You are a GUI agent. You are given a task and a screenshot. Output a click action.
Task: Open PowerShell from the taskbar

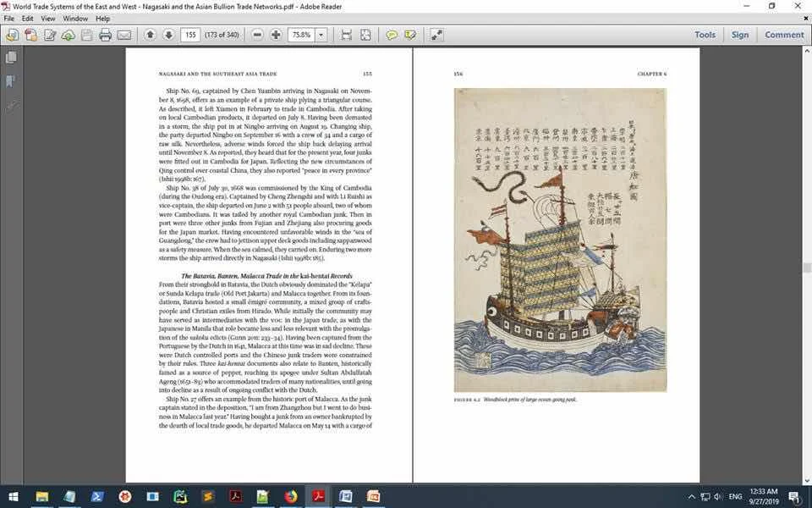point(96,497)
